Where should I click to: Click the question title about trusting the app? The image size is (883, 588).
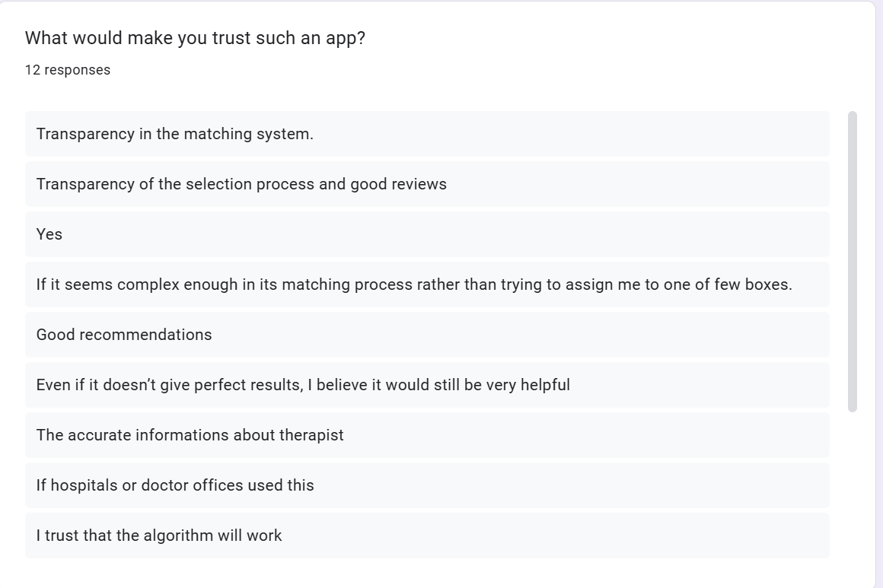click(195, 38)
